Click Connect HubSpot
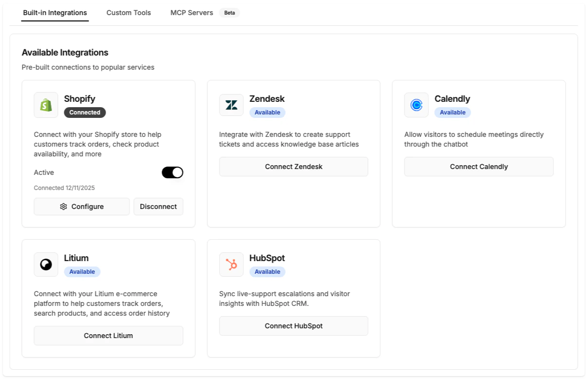 coord(294,325)
